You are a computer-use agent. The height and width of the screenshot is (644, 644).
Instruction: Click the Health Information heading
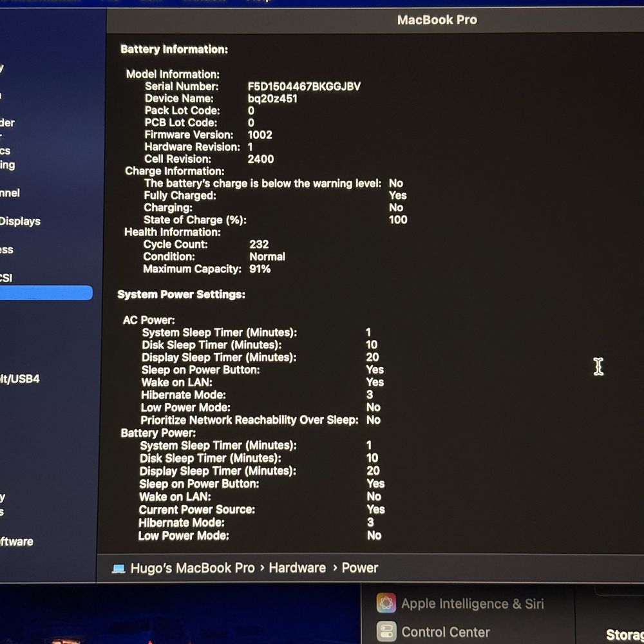(173, 232)
